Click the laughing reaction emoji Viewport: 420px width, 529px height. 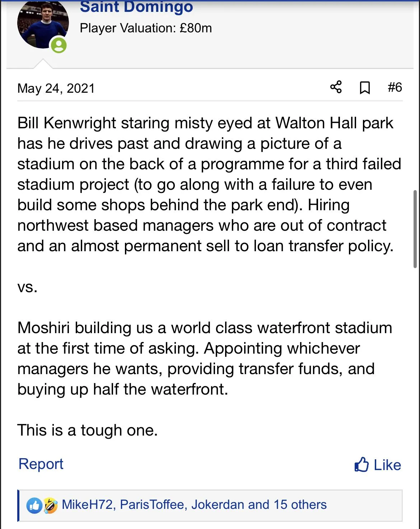tap(51, 505)
